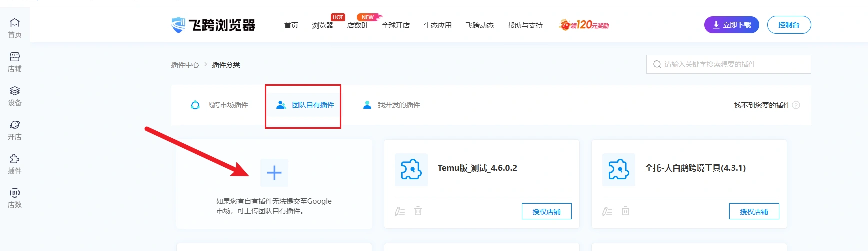The width and height of the screenshot is (868, 251).
Task: Open 设备 in the left sidebar
Action: (x=15, y=96)
